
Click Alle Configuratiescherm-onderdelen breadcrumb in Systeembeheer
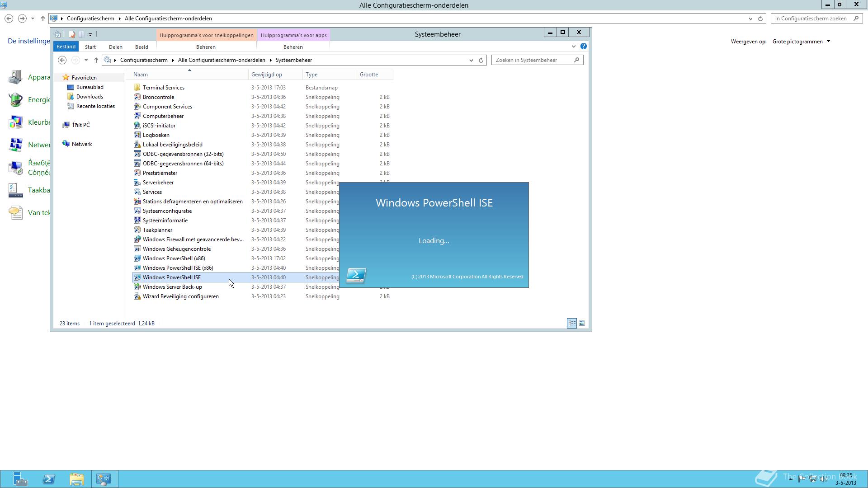[222, 60]
